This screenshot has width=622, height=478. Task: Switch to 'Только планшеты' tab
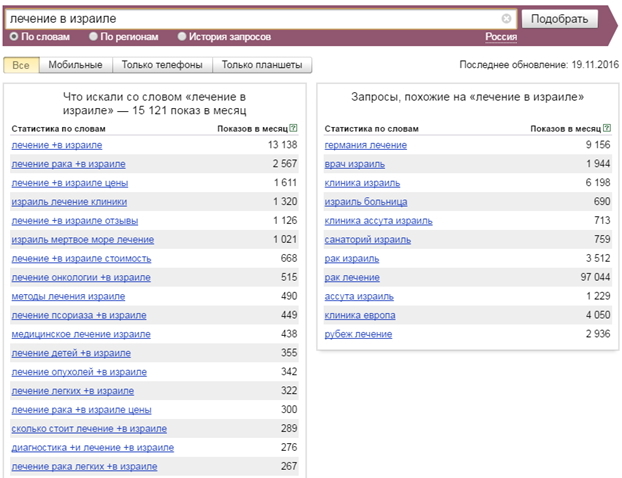point(262,65)
